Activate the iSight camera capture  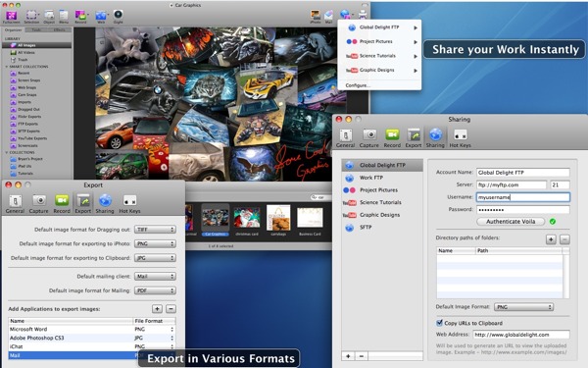[119, 17]
